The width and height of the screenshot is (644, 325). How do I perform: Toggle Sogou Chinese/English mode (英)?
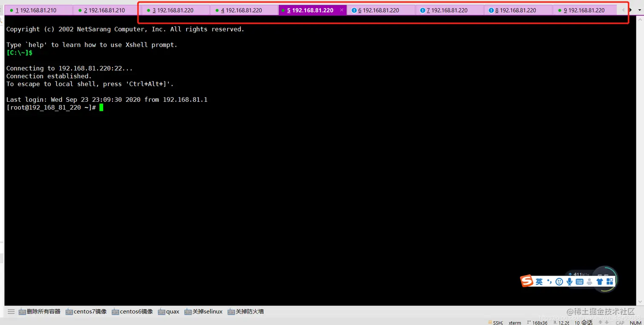[539, 282]
